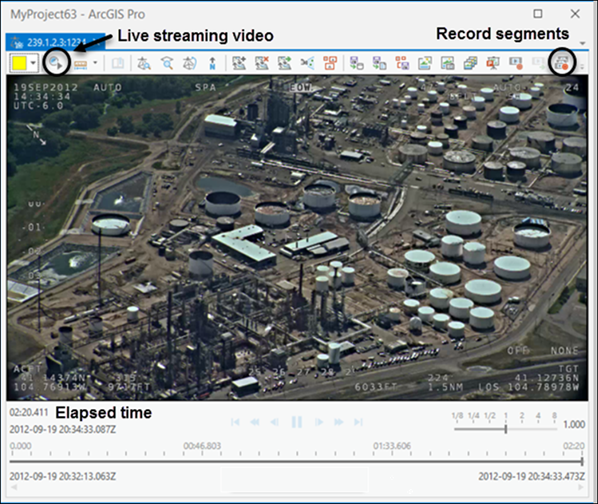
Task: Click timeline at 00:46.803 marker
Action: coord(202,446)
